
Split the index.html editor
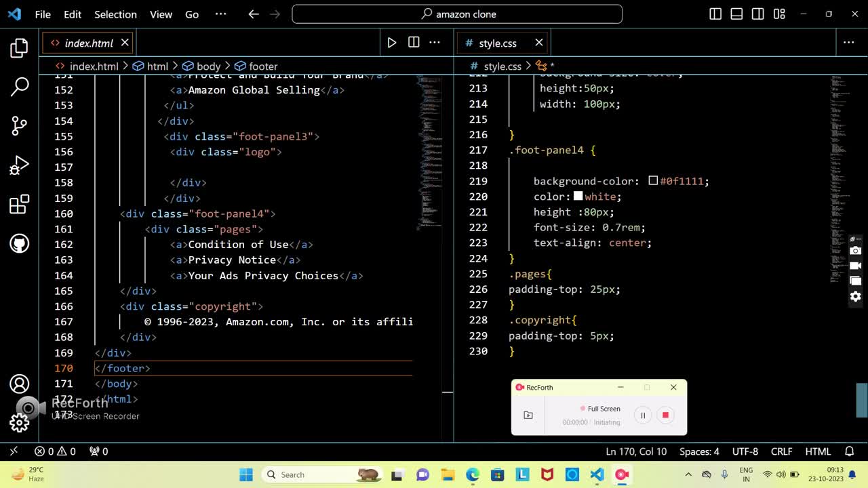coord(414,43)
